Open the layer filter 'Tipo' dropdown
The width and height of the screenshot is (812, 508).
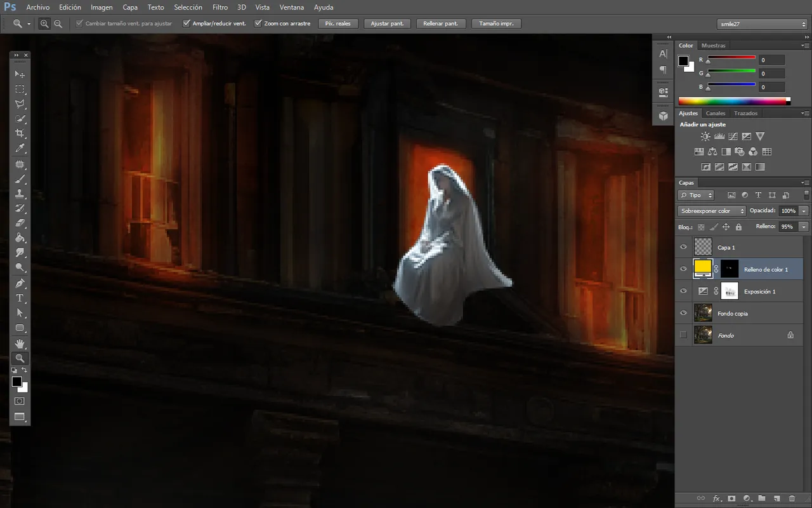coord(696,195)
